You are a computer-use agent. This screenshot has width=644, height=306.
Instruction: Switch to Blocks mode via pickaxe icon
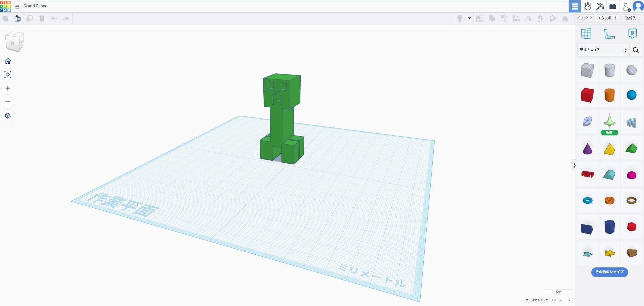pos(600,6)
